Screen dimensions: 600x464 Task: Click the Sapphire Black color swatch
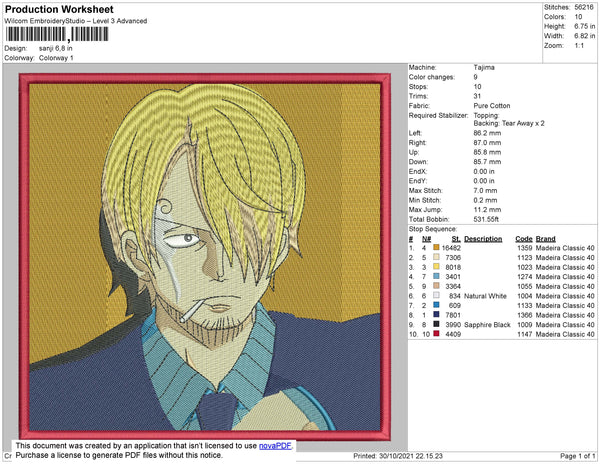(x=436, y=324)
